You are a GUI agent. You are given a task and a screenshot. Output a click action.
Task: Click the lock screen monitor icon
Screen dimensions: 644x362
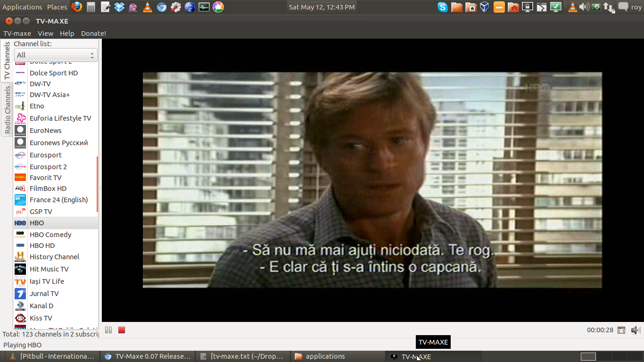528,7
